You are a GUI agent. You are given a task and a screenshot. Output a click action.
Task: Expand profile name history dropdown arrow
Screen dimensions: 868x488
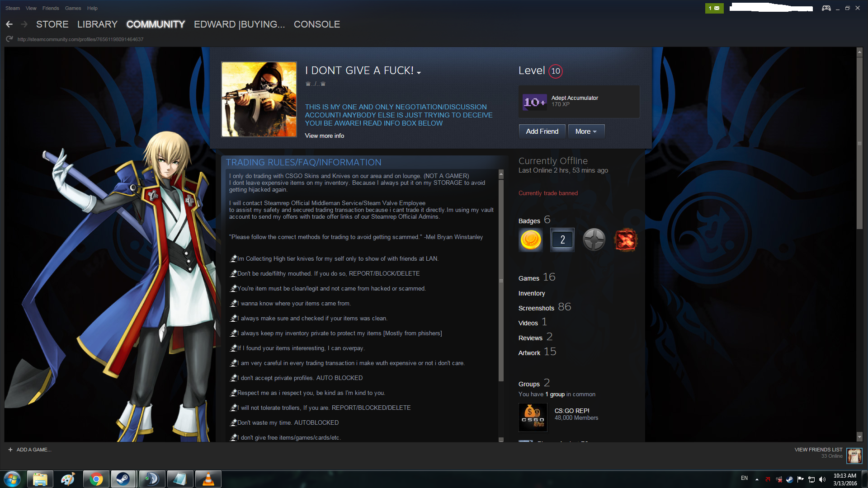pos(419,72)
